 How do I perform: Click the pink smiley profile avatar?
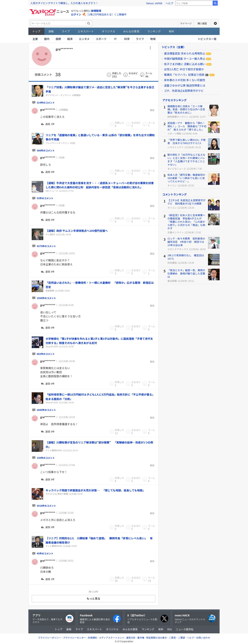point(42,56)
